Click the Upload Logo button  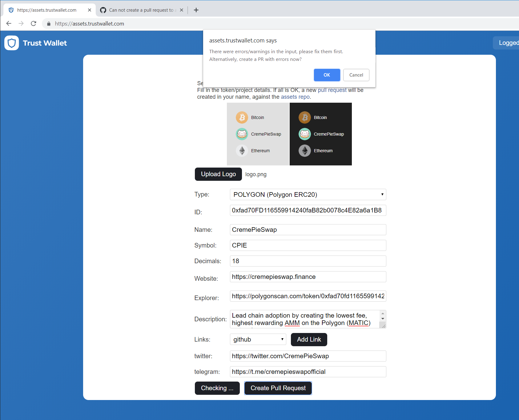218,174
